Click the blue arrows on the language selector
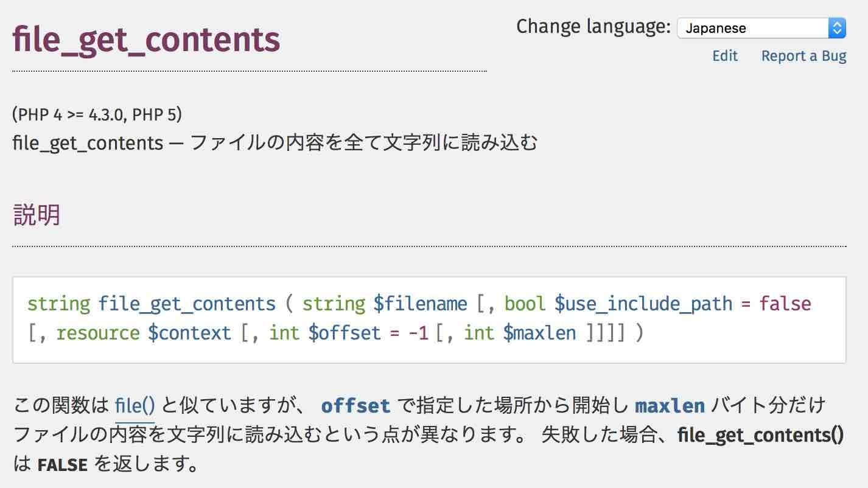 (x=837, y=28)
